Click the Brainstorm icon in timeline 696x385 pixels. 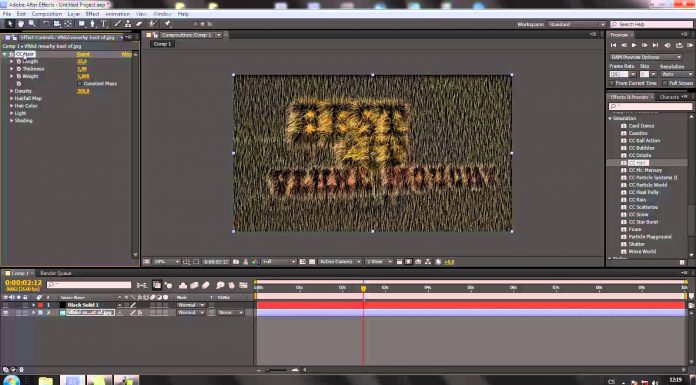[x=220, y=285]
